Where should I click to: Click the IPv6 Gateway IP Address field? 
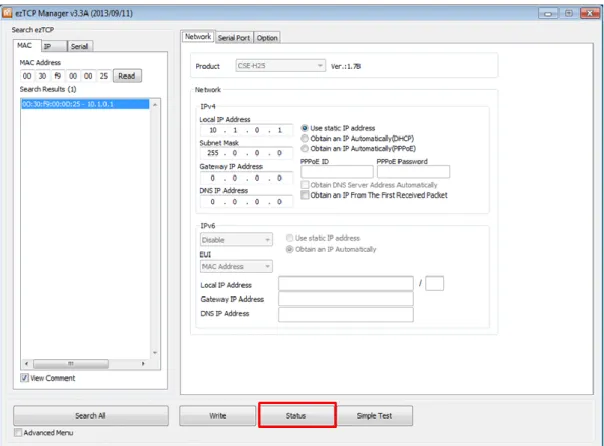(346, 298)
